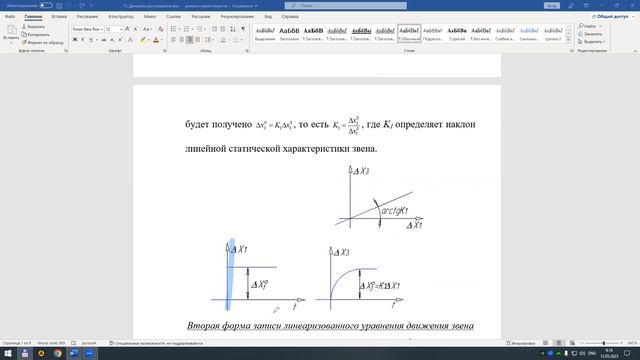Image resolution: width=640 pixels, height=360 pixels.
Task: Toggle bold formatting
Action: click(x=75, y=40)
